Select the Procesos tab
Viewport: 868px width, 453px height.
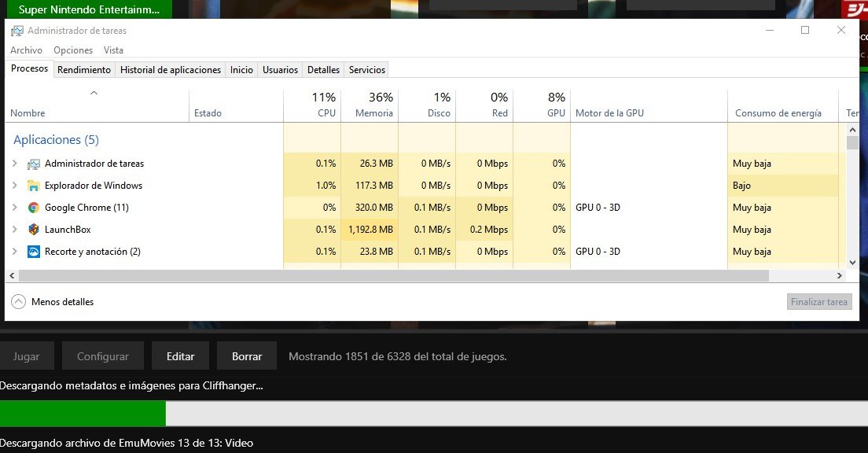29,68
